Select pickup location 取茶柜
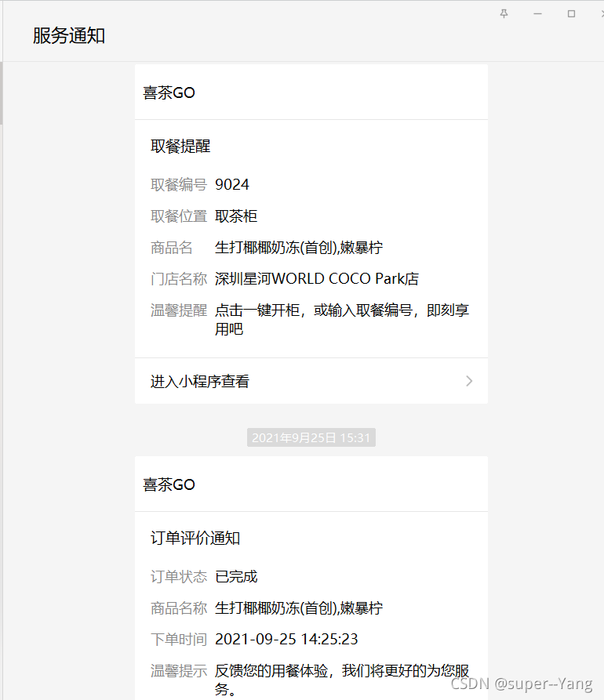The width and height of the screenshot is (604, 700). click(236, 216)
